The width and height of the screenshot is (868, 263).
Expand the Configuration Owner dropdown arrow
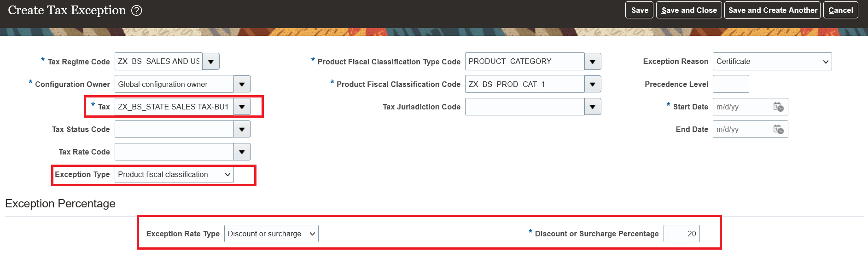pos(242,84)
